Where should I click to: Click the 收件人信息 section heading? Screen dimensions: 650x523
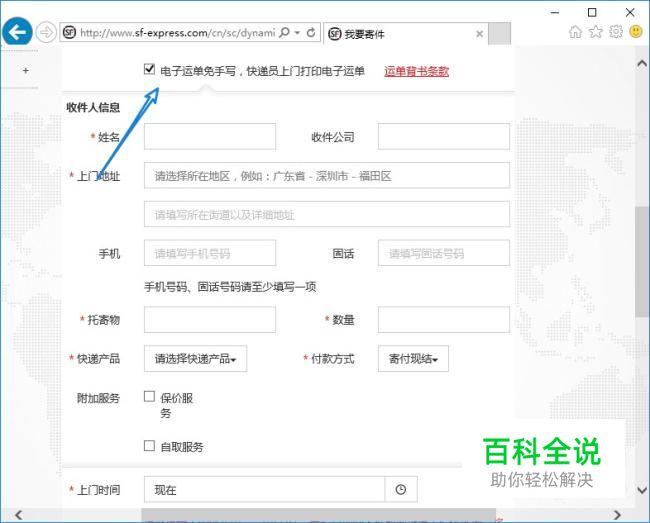[93, 107]
